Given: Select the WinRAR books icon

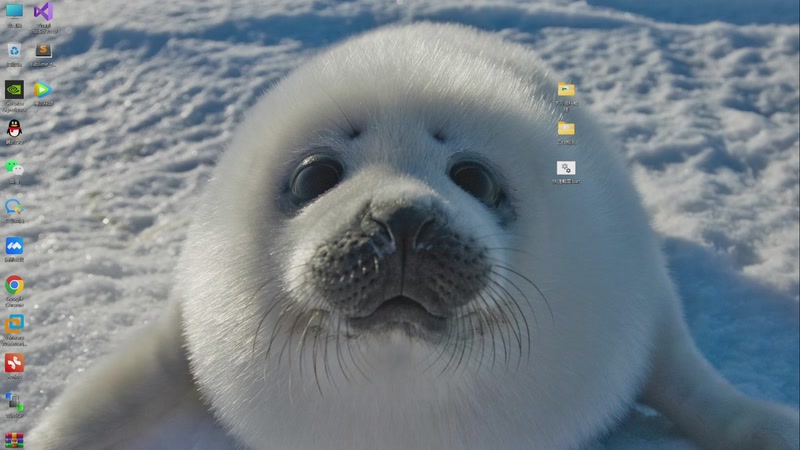Looking at the screenshot, I should pos(14,440).
